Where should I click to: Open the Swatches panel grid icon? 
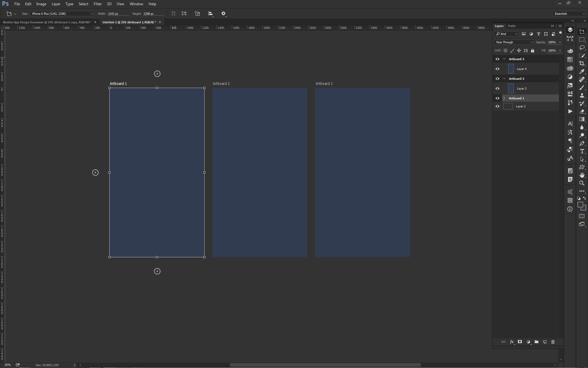[x=570, y=59]
